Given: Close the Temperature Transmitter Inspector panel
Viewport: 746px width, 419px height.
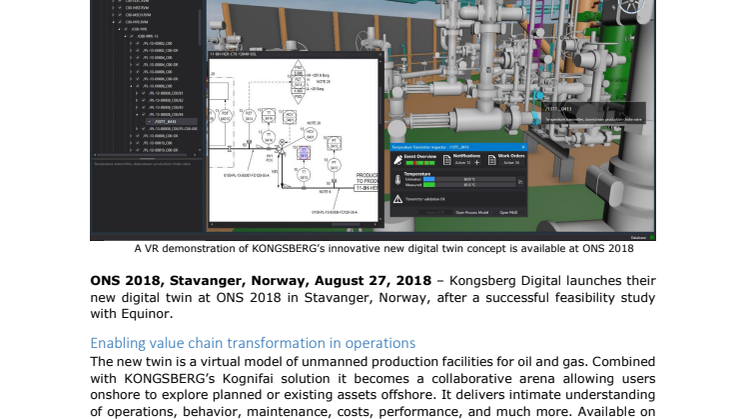Looking at the screenshot, I should (x=523, y=147).
